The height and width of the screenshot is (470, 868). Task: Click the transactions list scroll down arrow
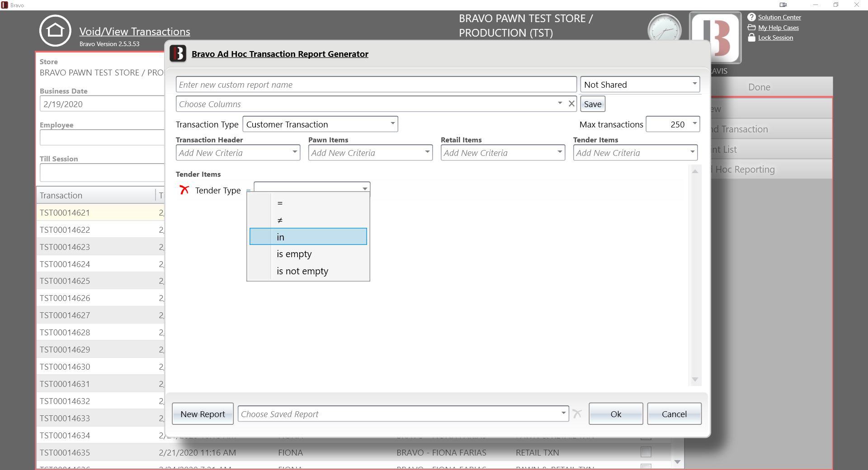[677, 462]
